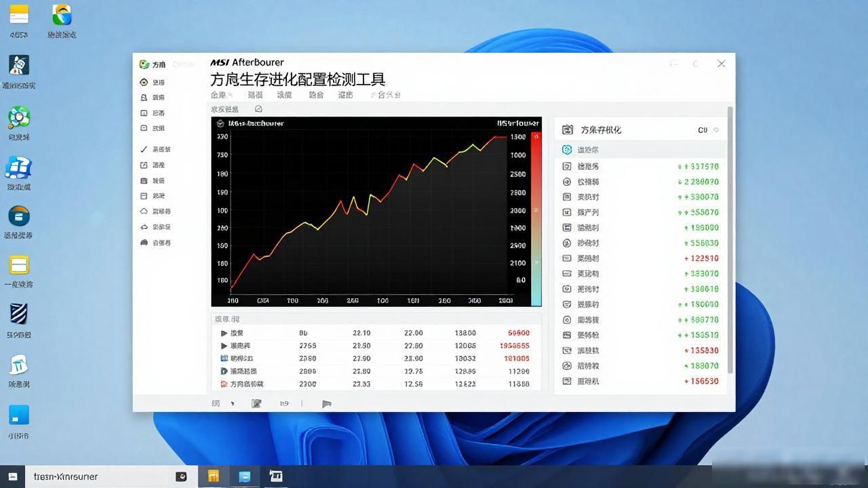Screen dimensions: 868x488
Task: Click the dark D icon in the 2886 table row
Action: [x=224, y=371]
